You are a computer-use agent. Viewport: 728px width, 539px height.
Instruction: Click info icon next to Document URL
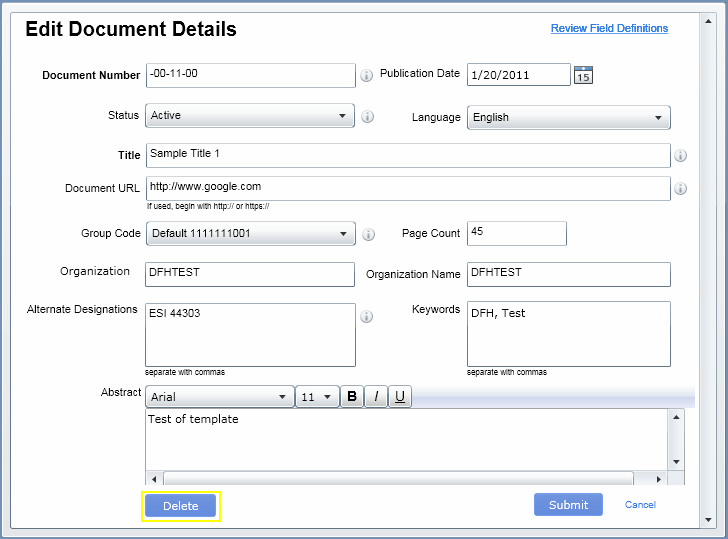click(680, 188)
